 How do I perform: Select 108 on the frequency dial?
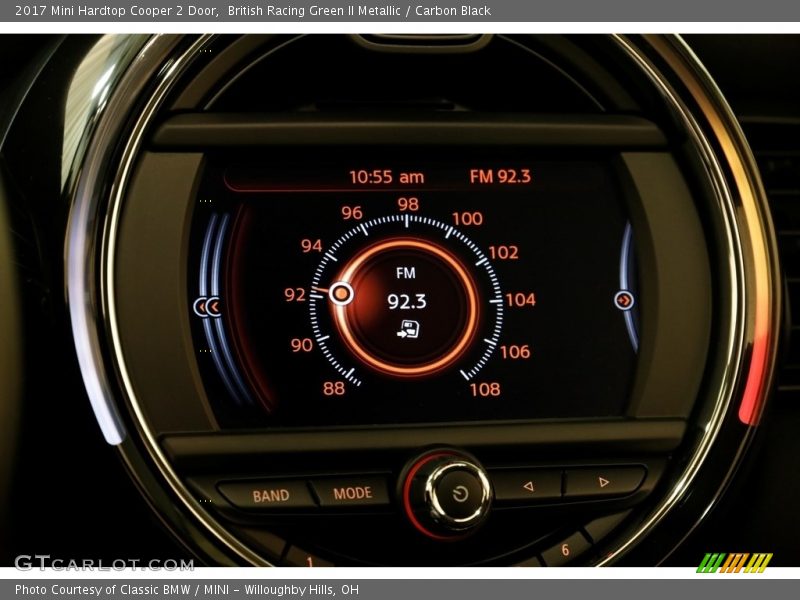pyautogui.click(x=485, y=389)
